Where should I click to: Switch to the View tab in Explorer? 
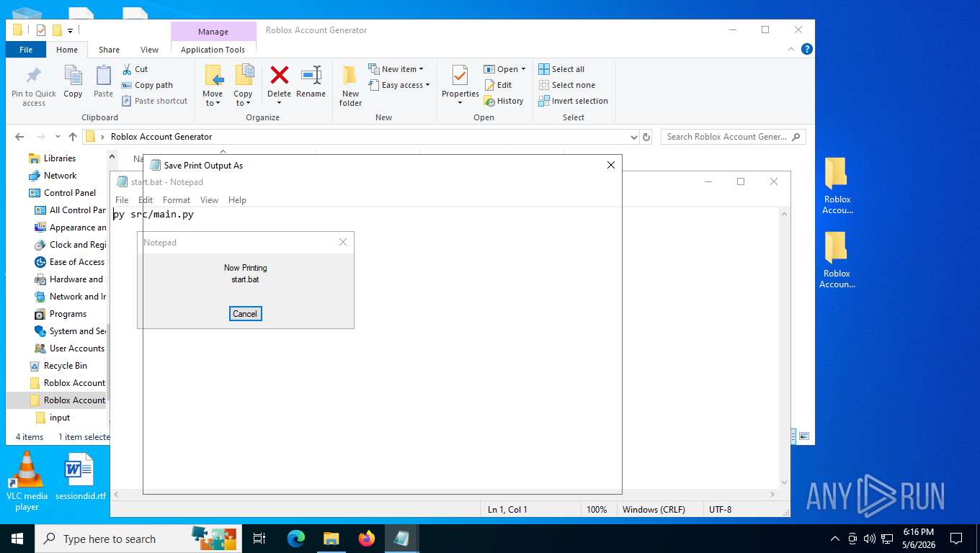click(x=149, y=50)
